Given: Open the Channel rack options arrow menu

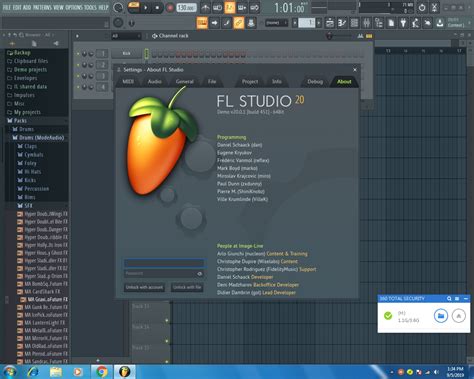Looking at the screenshot, I should click(x=77, y=36).
